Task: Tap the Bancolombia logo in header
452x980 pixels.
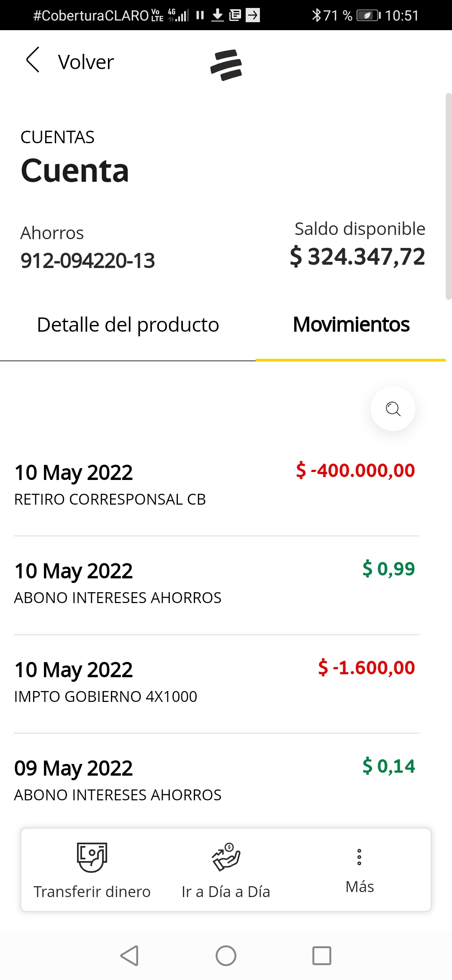Action: point(226,65)
